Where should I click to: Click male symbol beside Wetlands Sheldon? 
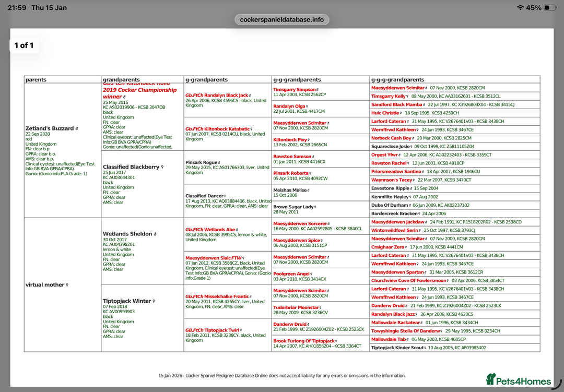tap(155, 234)
